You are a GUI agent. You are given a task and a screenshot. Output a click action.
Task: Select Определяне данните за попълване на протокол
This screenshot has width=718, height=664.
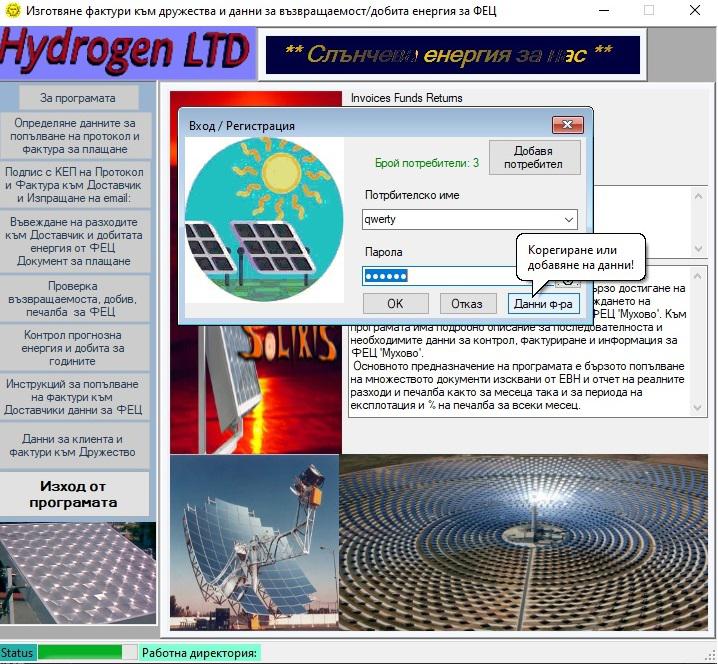(76, 135)
